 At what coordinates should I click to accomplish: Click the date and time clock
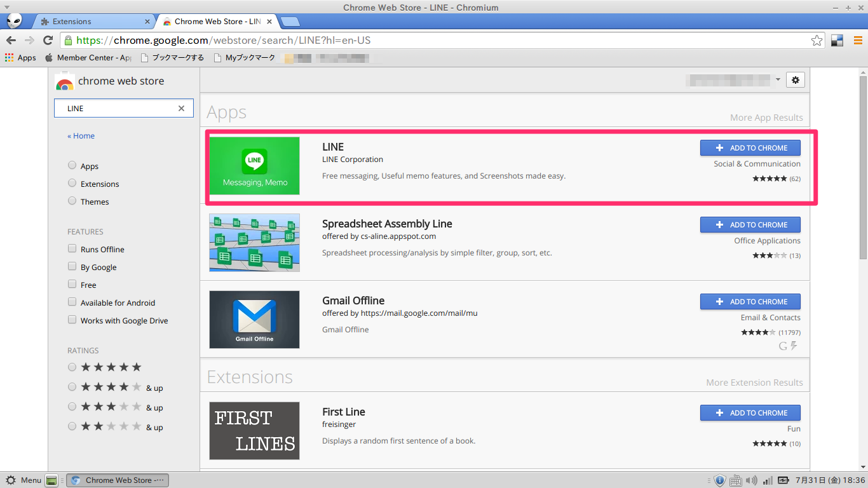[830, 480]
